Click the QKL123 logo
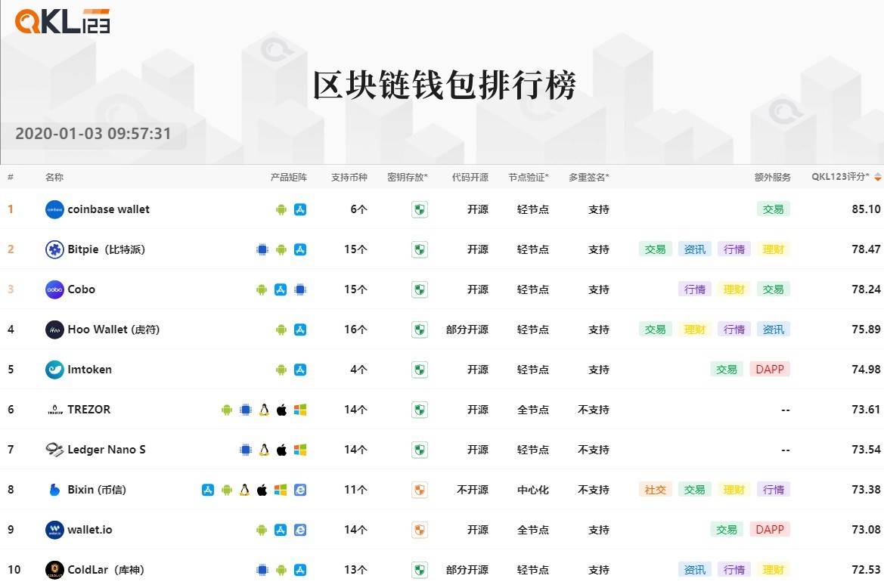Viewport: 884px width, 588px height. tap(62, 21)
